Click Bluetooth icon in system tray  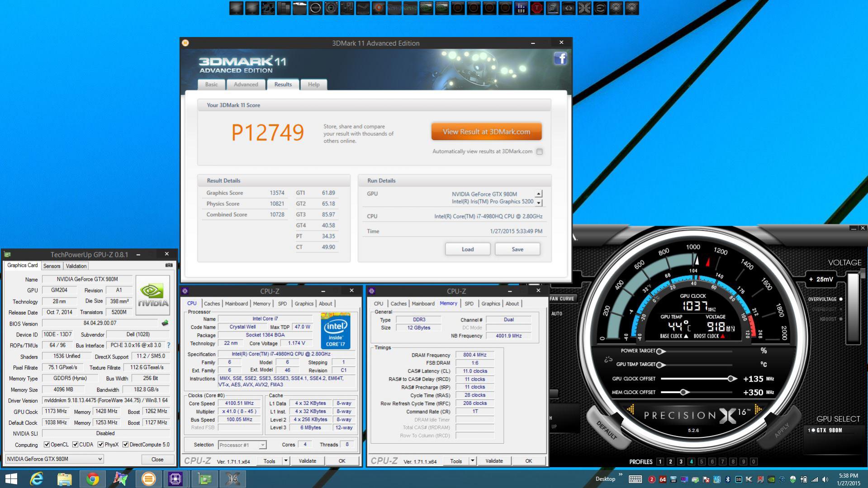coord(728,479)
